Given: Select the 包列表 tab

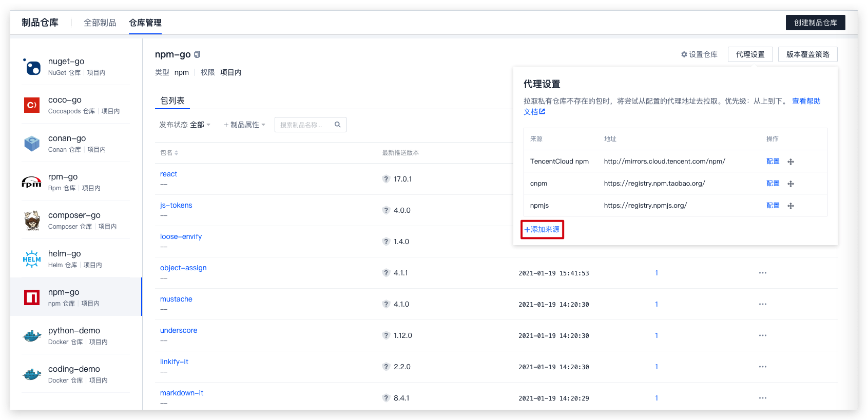Looking at the screenshot, I should [x=172, y=101].
